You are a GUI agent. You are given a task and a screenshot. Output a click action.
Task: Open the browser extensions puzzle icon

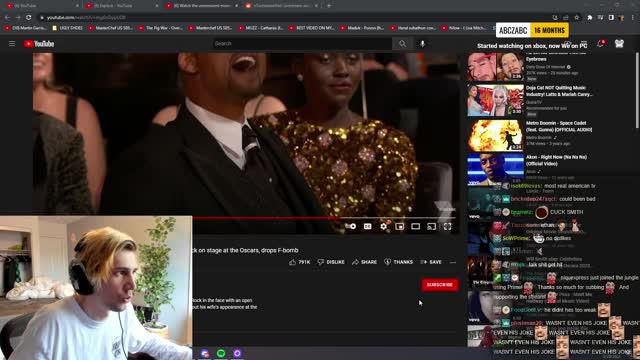[x=589, y=18]
